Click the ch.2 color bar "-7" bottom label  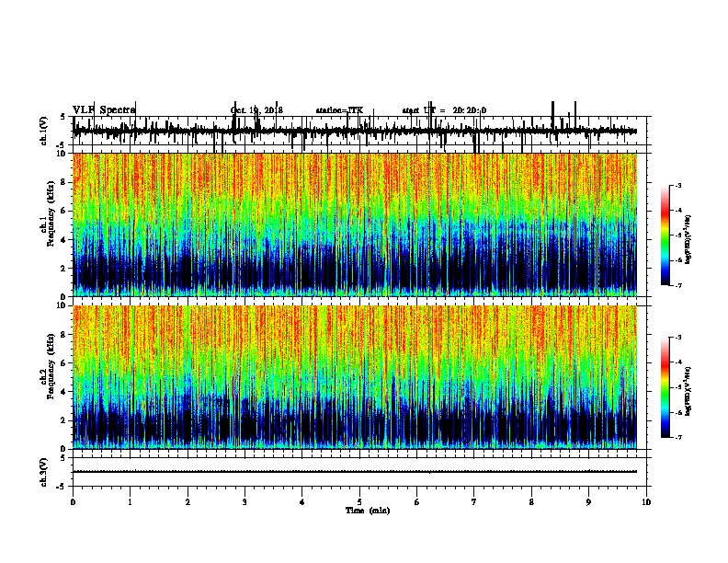[678, 437]
